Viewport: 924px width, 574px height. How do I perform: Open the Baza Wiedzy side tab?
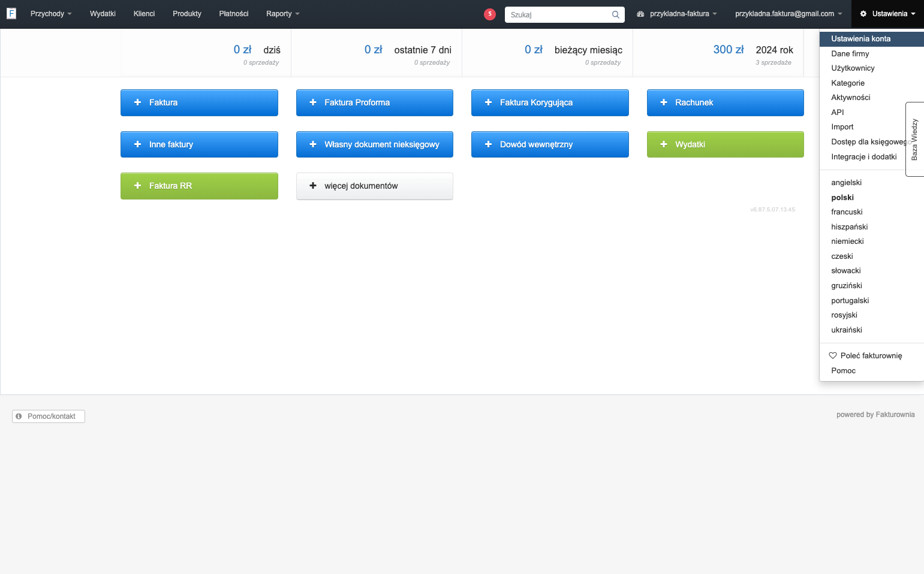[914, 139]
